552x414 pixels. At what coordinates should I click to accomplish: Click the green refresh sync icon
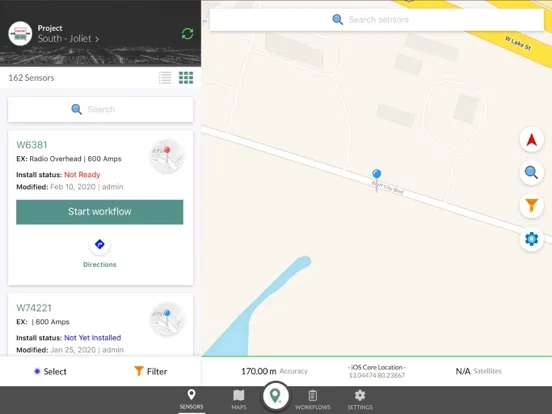tap(187, 34)
